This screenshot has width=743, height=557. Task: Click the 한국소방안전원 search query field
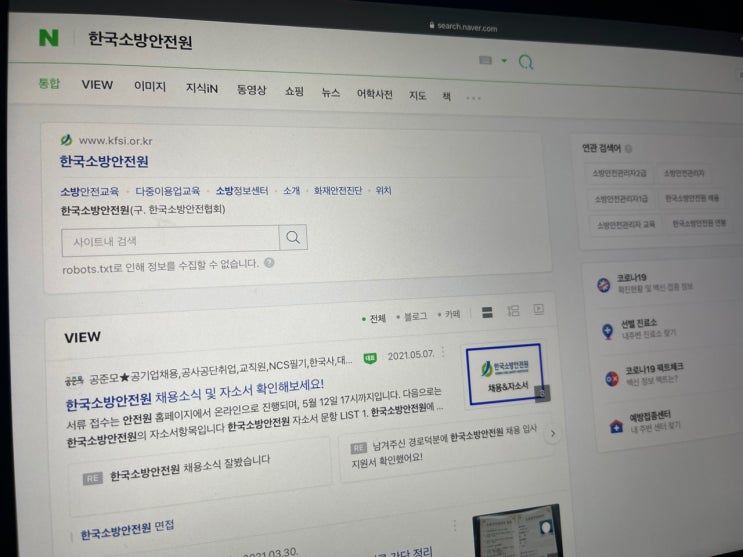tap(140, 40)
